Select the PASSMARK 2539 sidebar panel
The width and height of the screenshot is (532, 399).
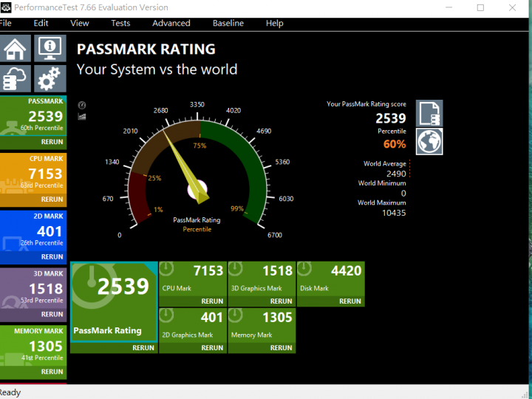click(x=33, y=116)
